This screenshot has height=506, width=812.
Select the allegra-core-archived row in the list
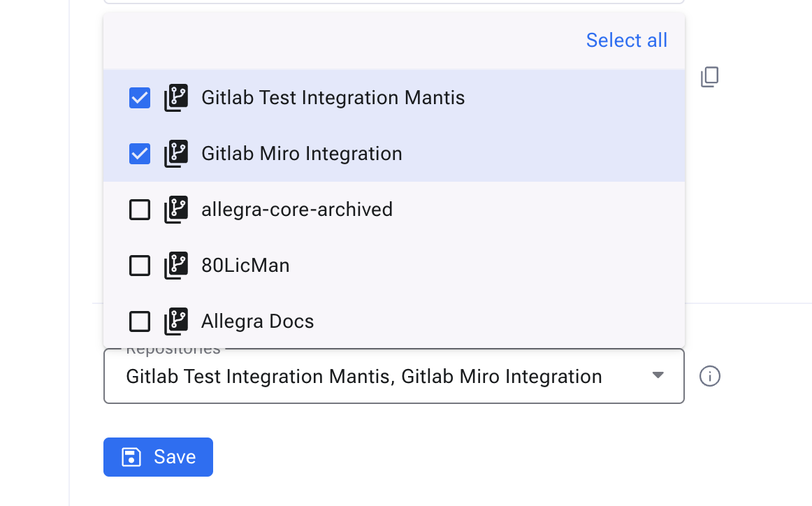(296, 209)
